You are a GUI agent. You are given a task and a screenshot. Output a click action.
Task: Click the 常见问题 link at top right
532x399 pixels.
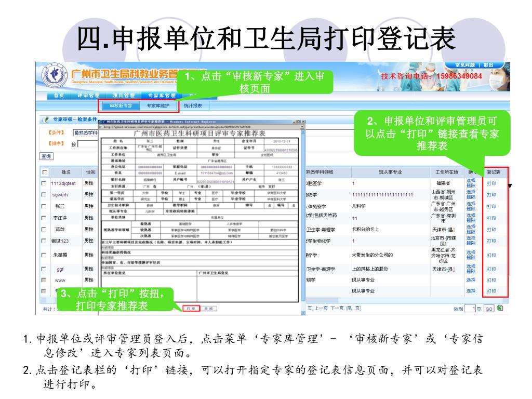tap(464, 65)
